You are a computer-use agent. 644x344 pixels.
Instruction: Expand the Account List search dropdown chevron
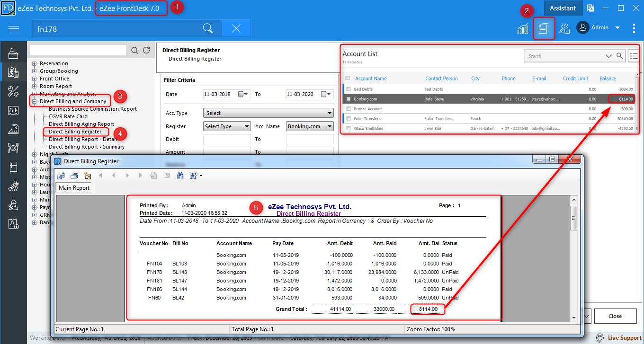609,56
